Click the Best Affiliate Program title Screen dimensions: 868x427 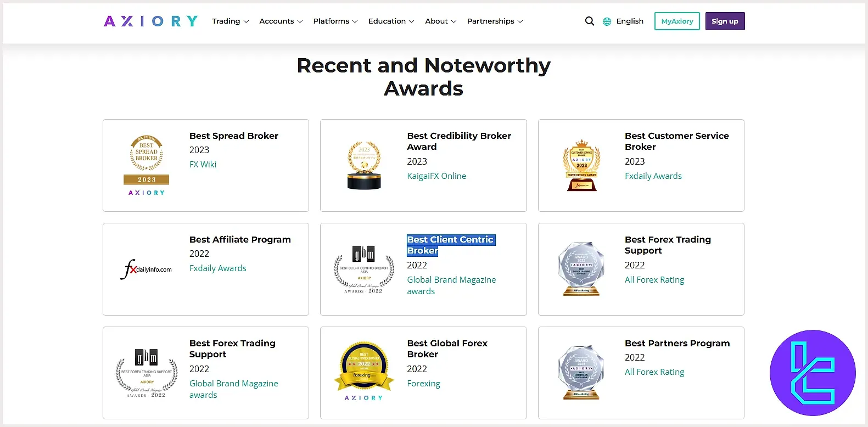[x=240, y=240]
